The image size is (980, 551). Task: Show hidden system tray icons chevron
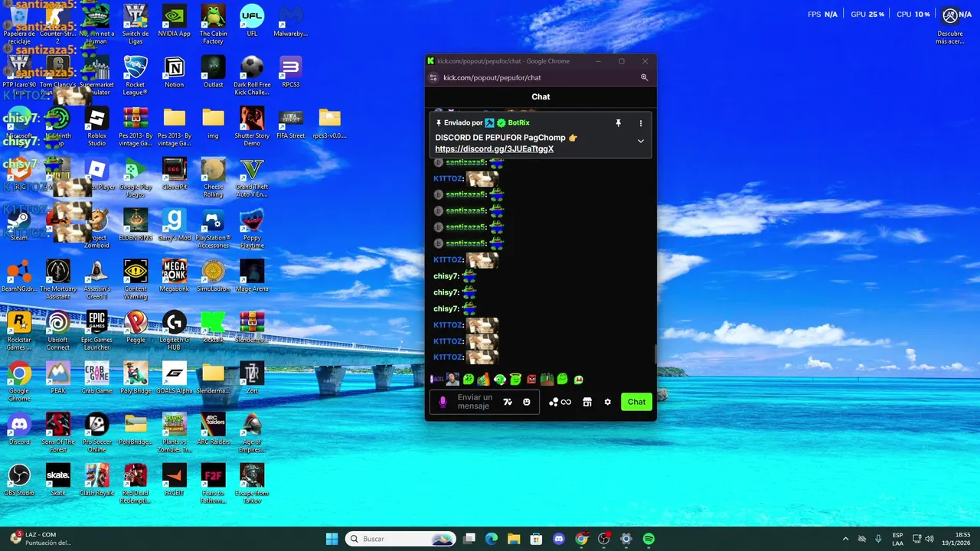[845, 539]
